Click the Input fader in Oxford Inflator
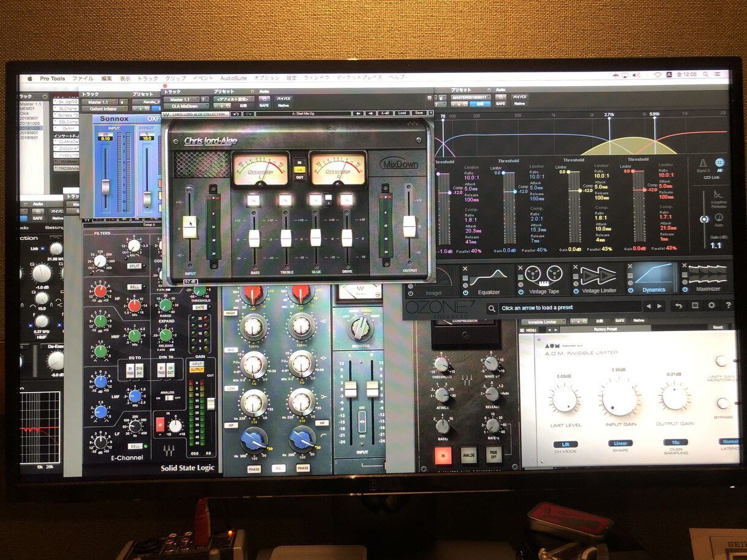Viewport: 747px width, 560px height. 106,186
